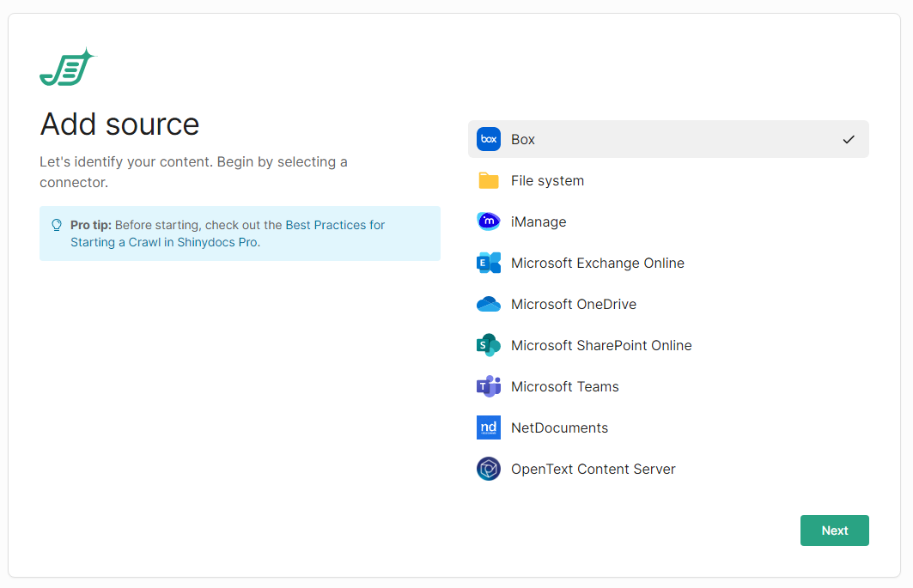913x588 pixels.
Task: Click the OpenText Content Server icon
Action: point(489,469)
